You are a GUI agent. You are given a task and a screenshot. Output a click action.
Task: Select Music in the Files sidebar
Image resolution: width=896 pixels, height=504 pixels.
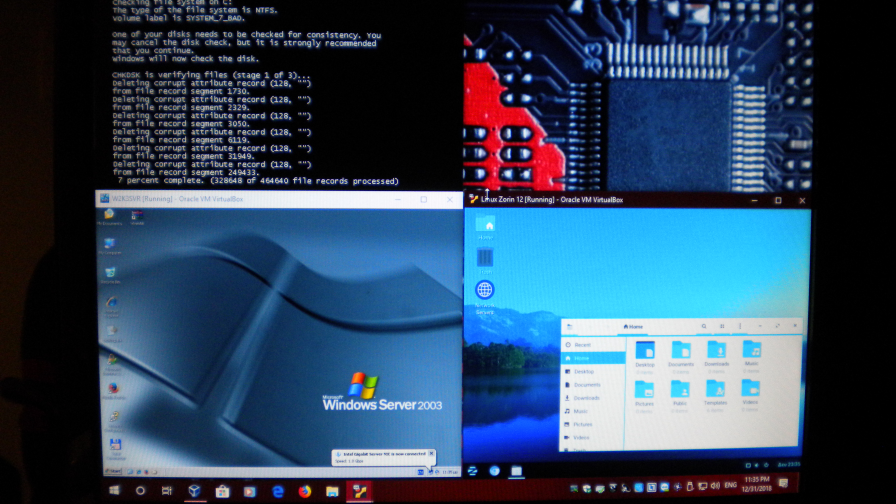click(x=593, y=411)
